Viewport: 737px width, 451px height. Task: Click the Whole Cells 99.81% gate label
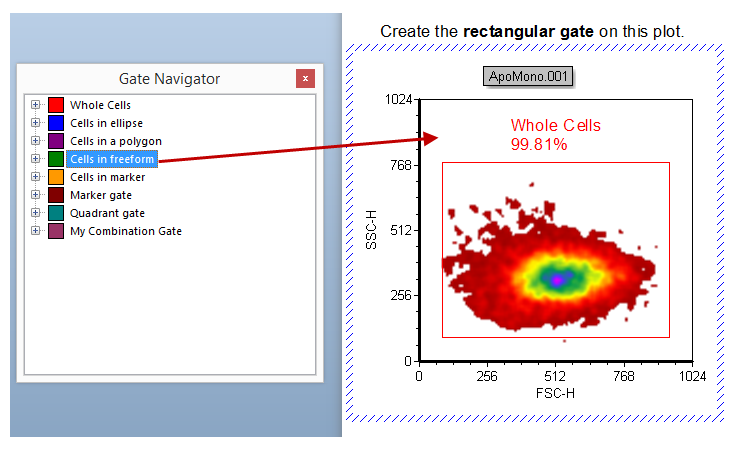[555, 135]
